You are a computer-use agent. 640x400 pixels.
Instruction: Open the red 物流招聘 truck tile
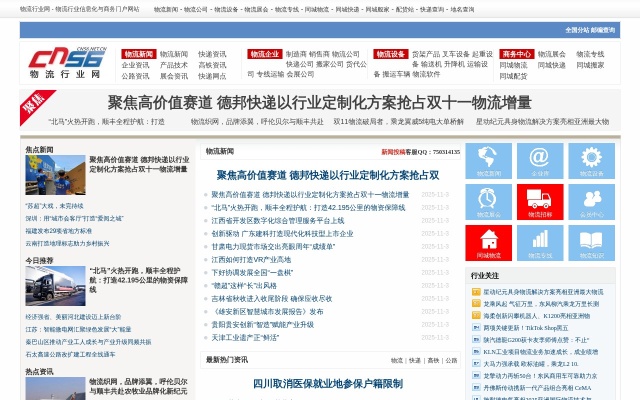(x=540, y=202)
